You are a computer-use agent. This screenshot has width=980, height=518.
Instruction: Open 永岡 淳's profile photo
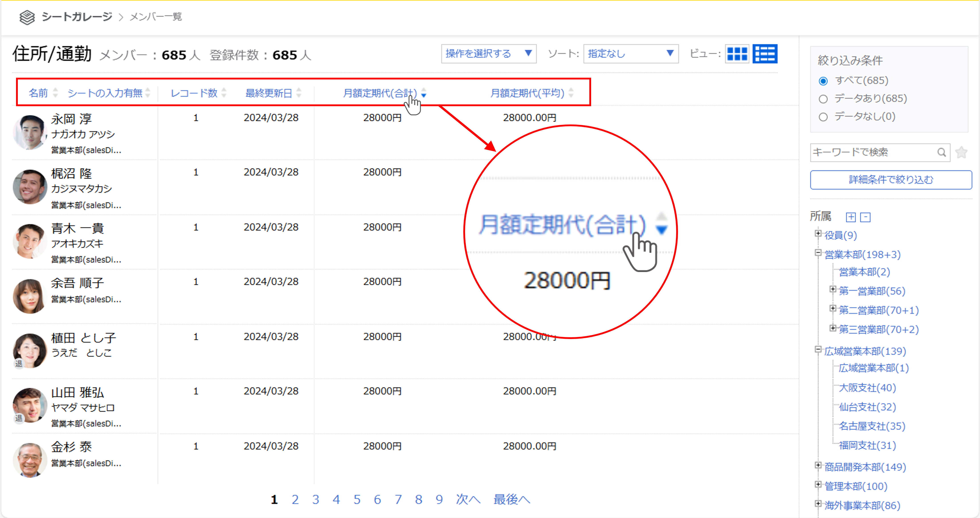click(30, 132)
